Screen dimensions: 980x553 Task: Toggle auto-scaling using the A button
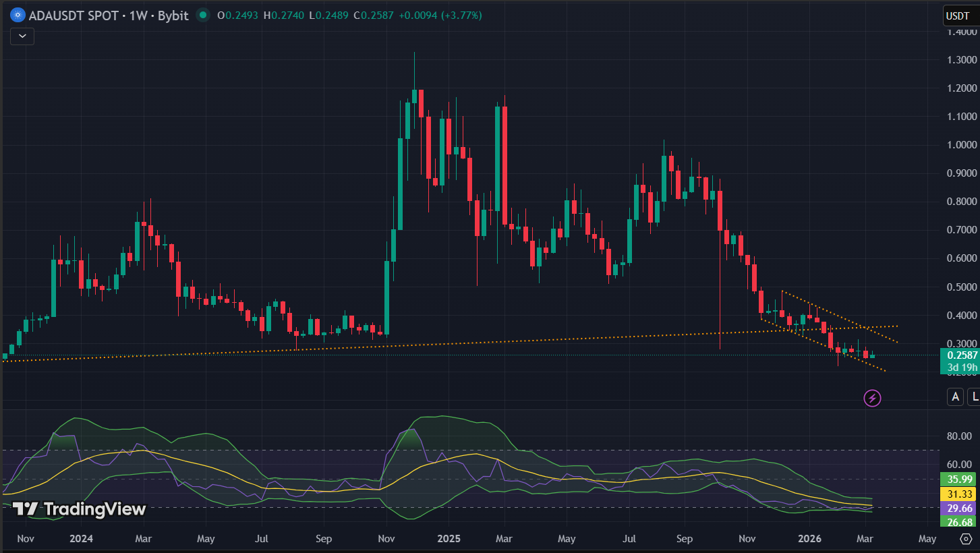click(x=955, y=397)
